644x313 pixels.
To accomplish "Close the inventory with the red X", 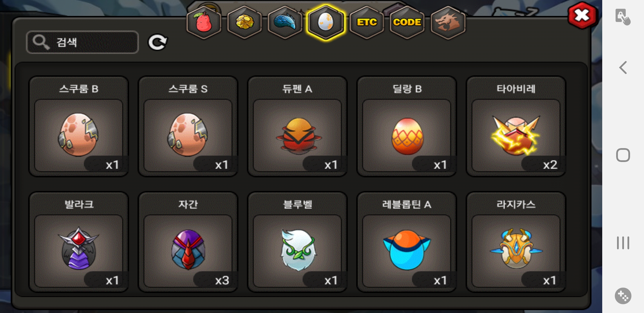I will point(582,15).
